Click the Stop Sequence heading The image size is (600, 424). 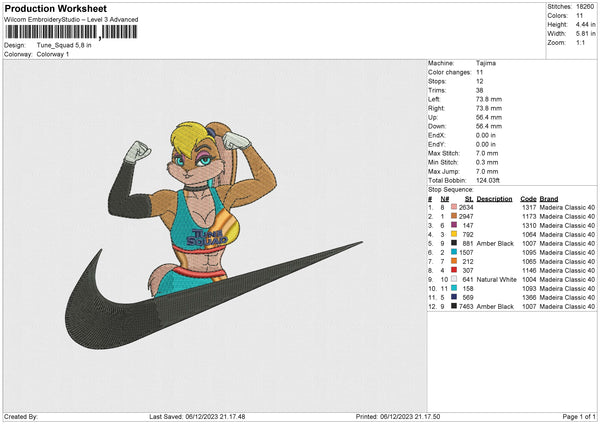[x=450, y=187]
